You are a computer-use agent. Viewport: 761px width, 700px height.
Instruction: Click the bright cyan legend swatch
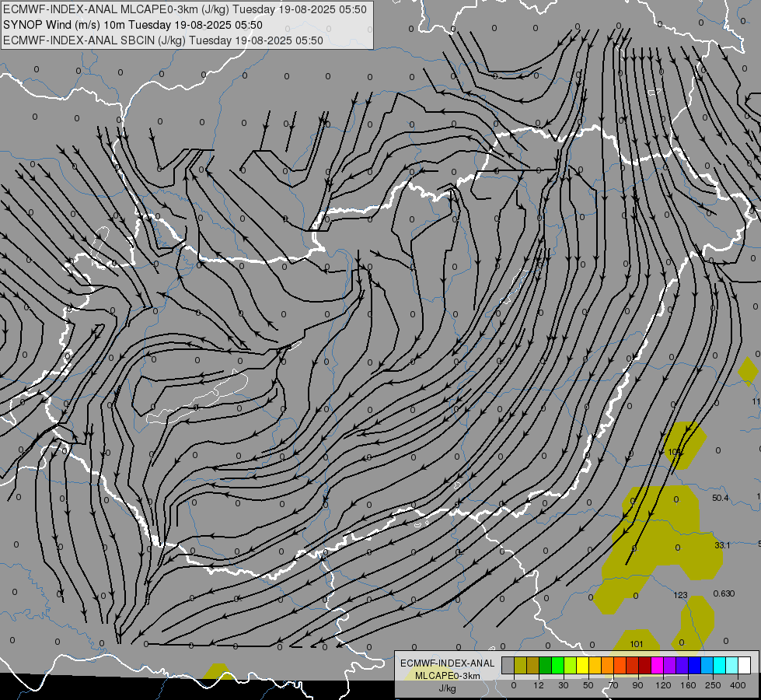tap(720, 665)
